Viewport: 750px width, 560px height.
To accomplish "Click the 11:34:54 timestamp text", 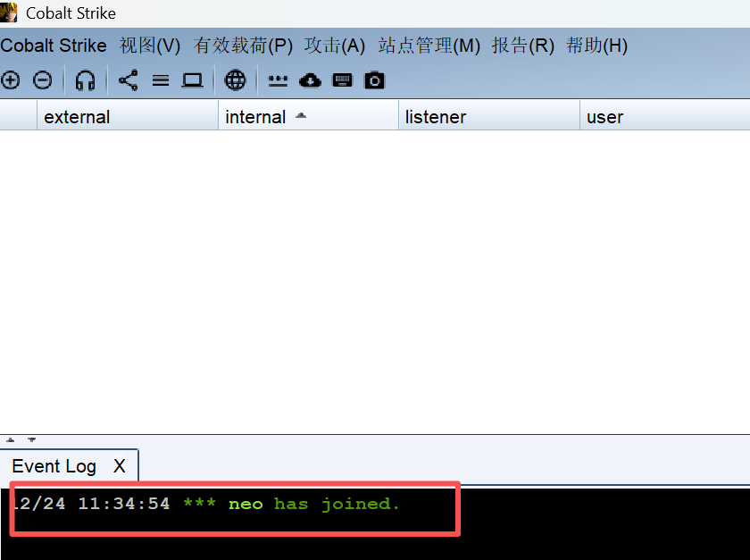I will [124, 504].
